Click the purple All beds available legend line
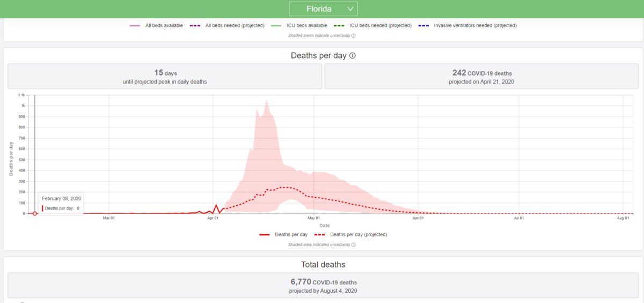Viewport: 644px width, 303px height. coord(135,25)
